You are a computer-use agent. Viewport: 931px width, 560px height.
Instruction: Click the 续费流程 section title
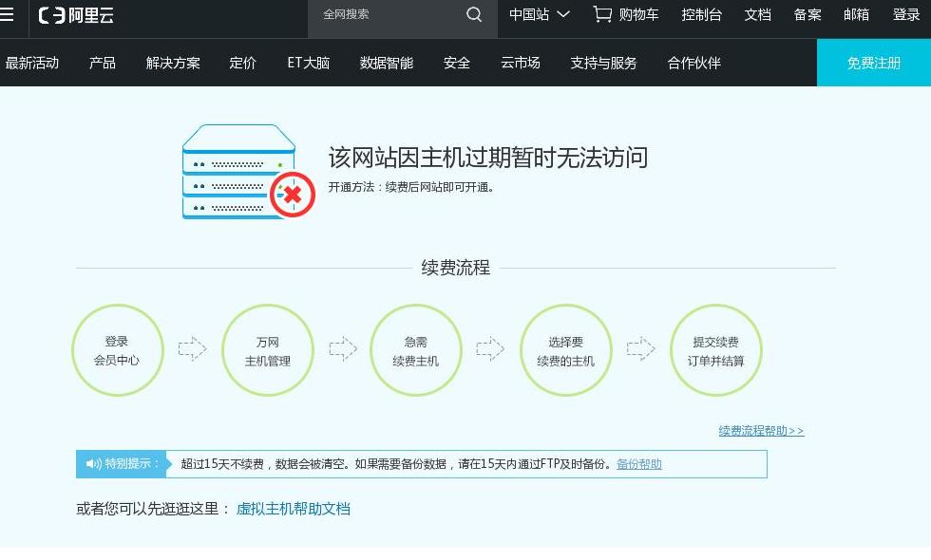pos(456,268)
